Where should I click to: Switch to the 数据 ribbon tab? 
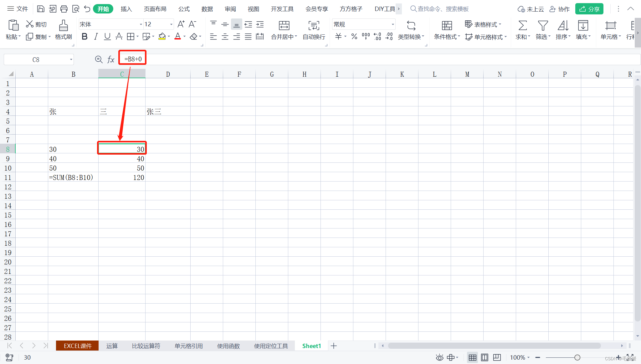207,9
